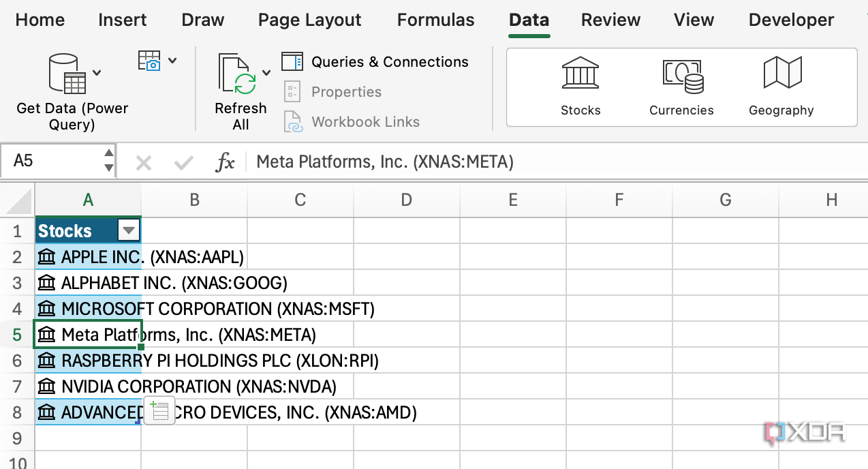Click the Refresh All icon
The height and width of the screenshot is (469, 868).
235,72
